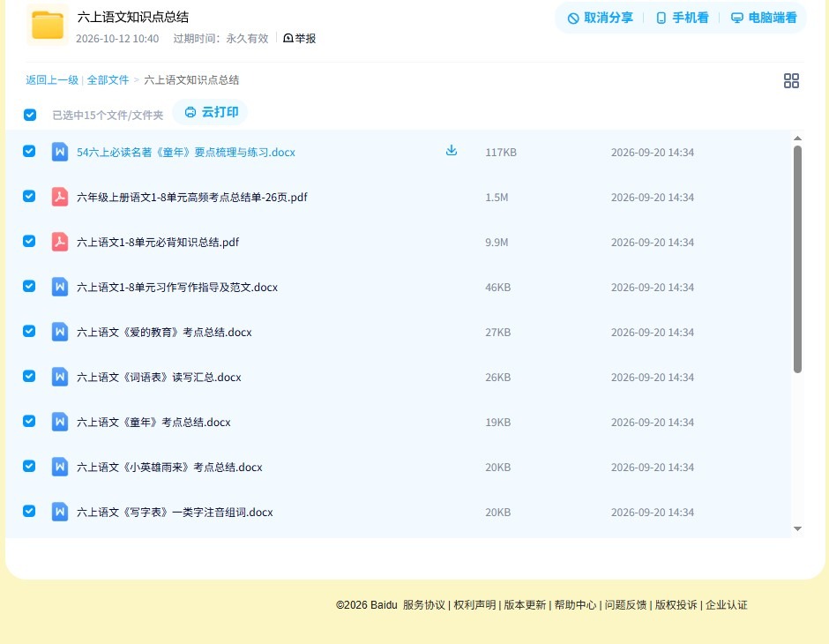Click 版本更新 footer link
Viewport: 829px width, 644px height.
525,605
